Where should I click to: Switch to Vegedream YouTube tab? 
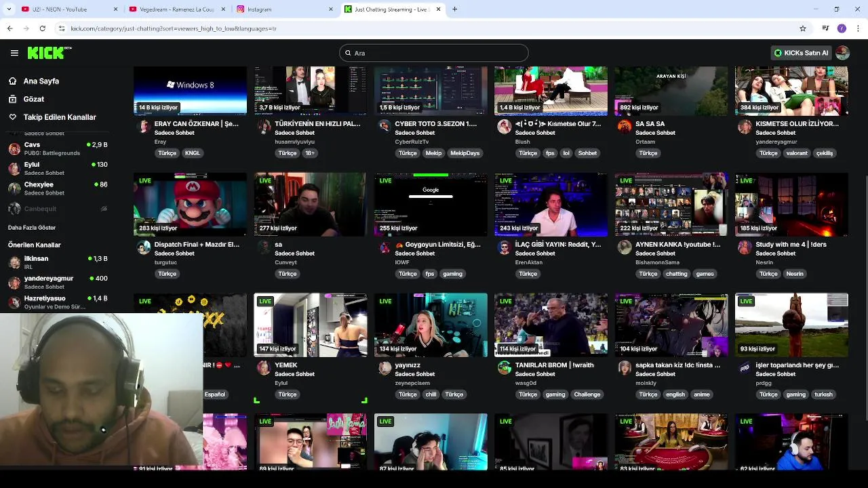point(176,9)
